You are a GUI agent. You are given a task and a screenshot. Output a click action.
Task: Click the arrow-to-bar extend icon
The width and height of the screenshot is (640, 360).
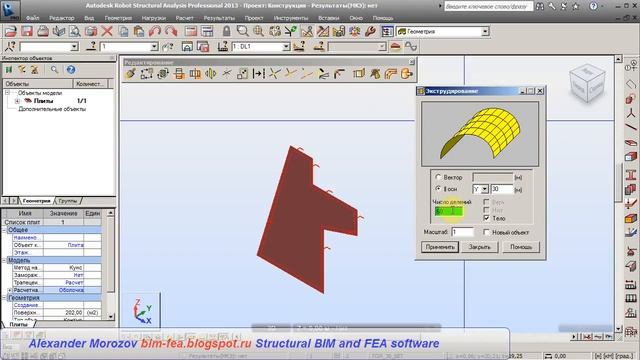point(258,74)
